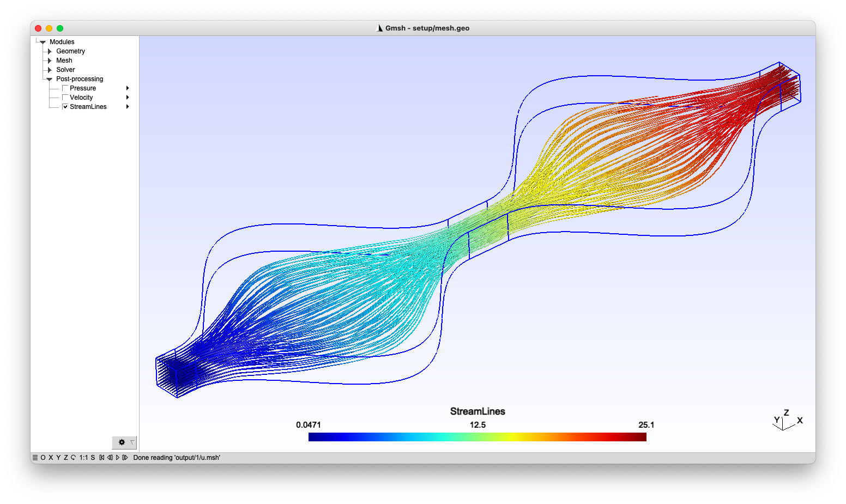
Task: Enable the Velocity view checkbox
Action: point(65,98)
